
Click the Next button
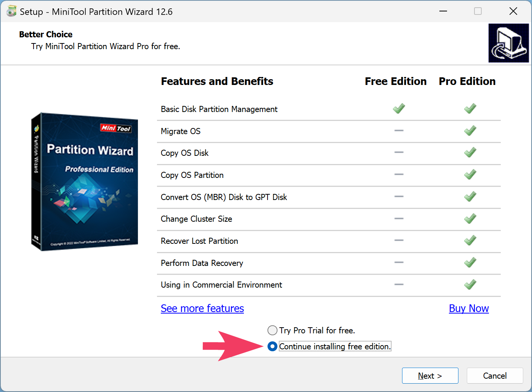(x=430, y=376)
